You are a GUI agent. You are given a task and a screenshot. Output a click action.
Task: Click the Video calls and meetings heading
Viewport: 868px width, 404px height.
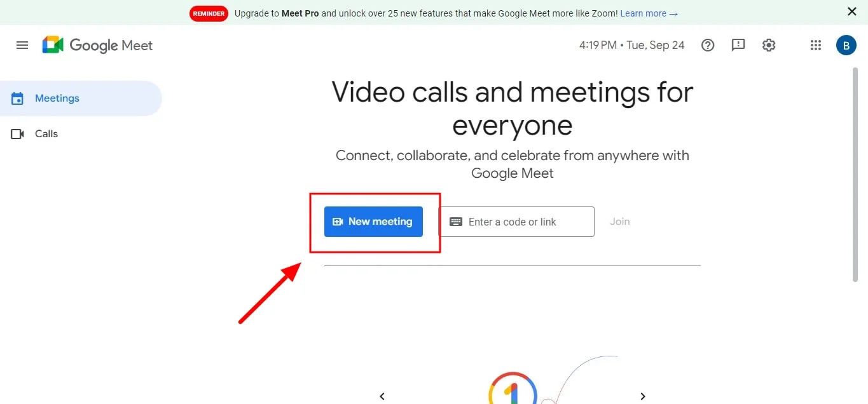point(512,109)
